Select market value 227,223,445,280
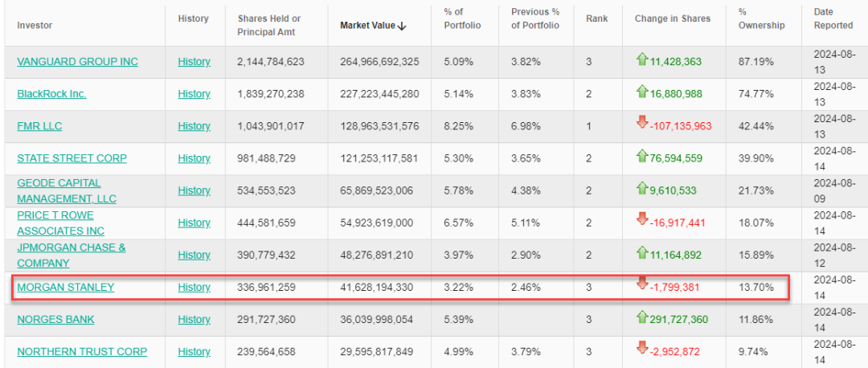Viewport: 868px width, 368px height. [379, 93]
